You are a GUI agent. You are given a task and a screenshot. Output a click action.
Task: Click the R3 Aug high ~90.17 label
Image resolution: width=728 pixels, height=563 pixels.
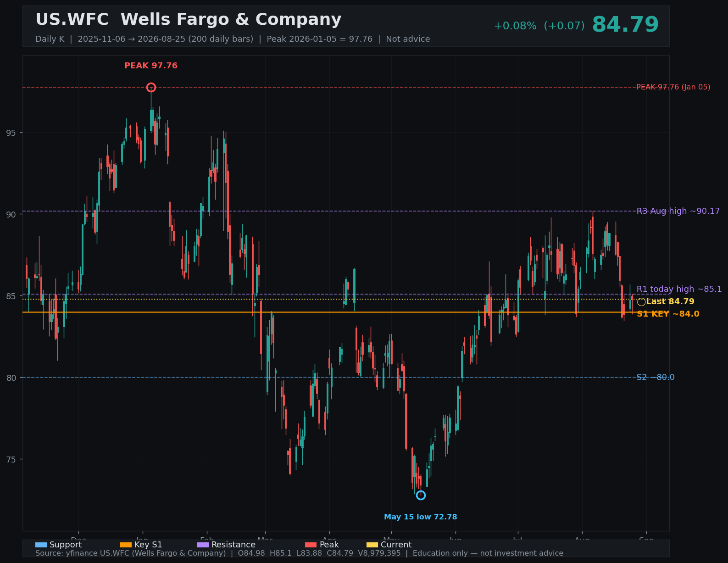tap(678, 211)
